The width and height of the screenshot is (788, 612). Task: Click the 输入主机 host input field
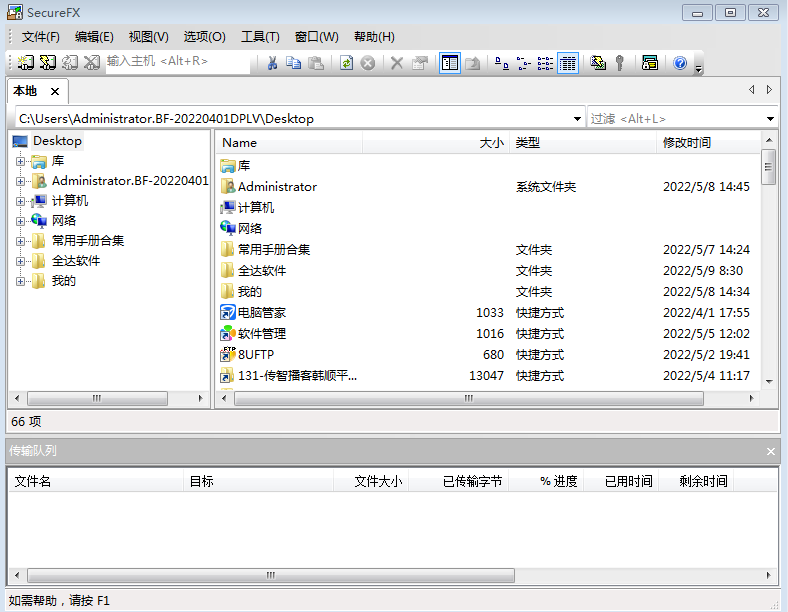pos(177,61)
